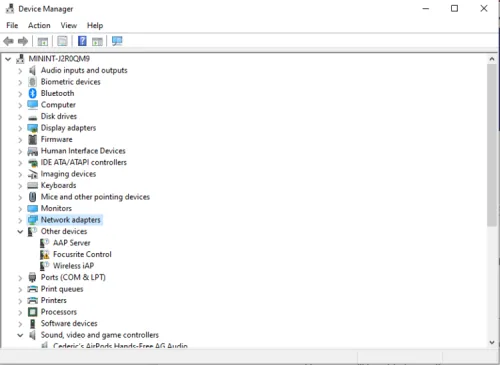Select Cederic's AirPods Hands-Free AG Audio

pyautogui.click(x=120, y=346)
